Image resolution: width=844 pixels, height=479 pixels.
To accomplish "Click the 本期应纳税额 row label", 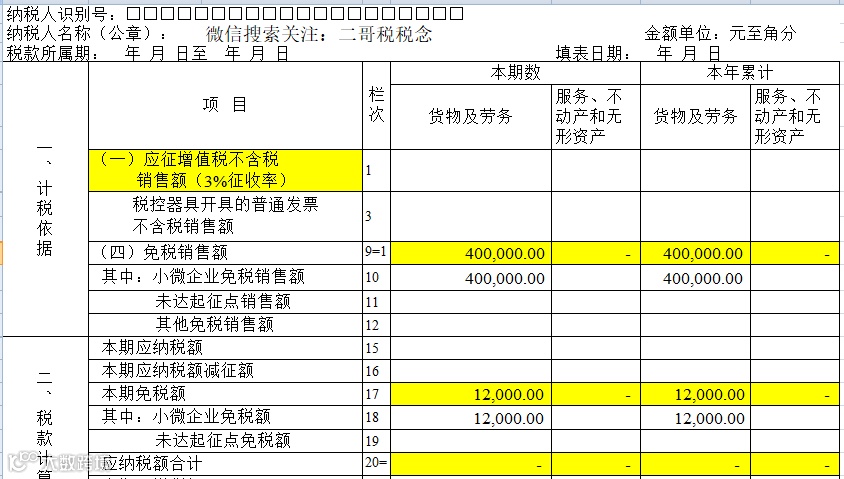I will [226, 348].
